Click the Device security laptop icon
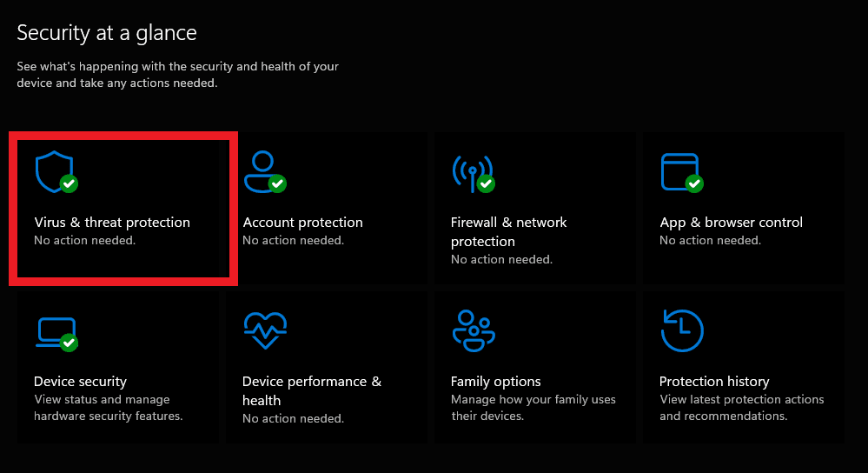868x473 pixels. pyautogui.click(x=54, y=330)
